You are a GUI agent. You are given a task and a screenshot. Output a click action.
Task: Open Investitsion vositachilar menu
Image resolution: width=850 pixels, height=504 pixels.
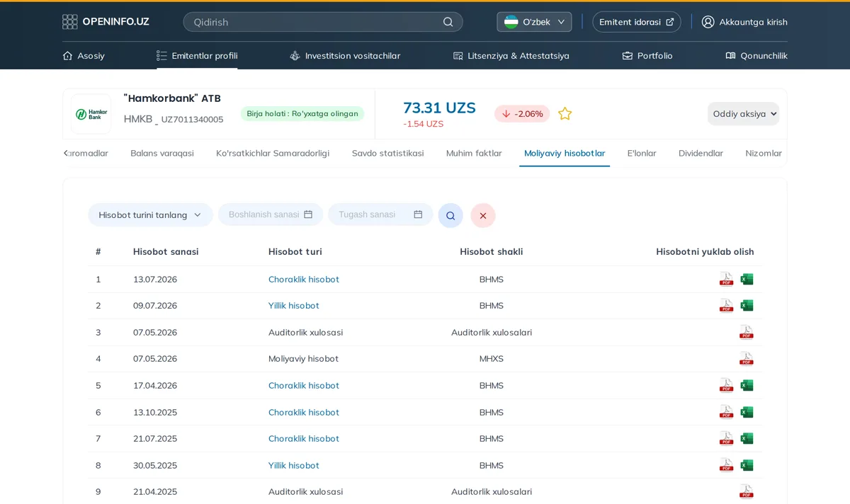click(345, 55)
